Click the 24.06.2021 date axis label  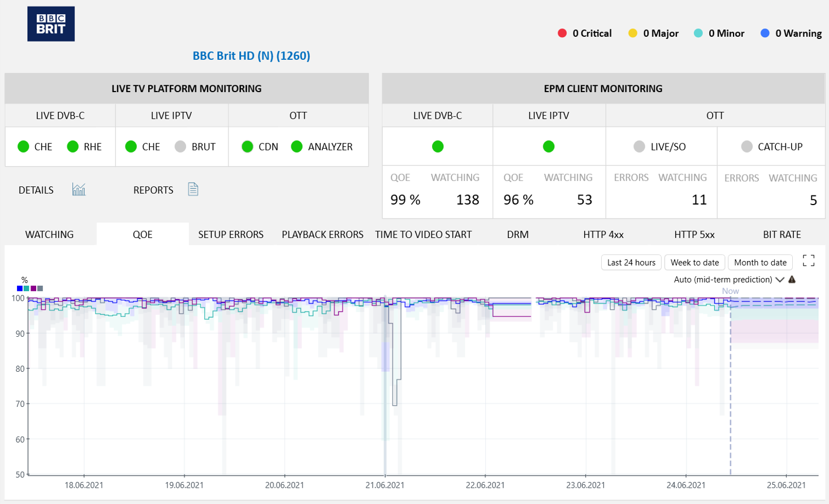686,485
